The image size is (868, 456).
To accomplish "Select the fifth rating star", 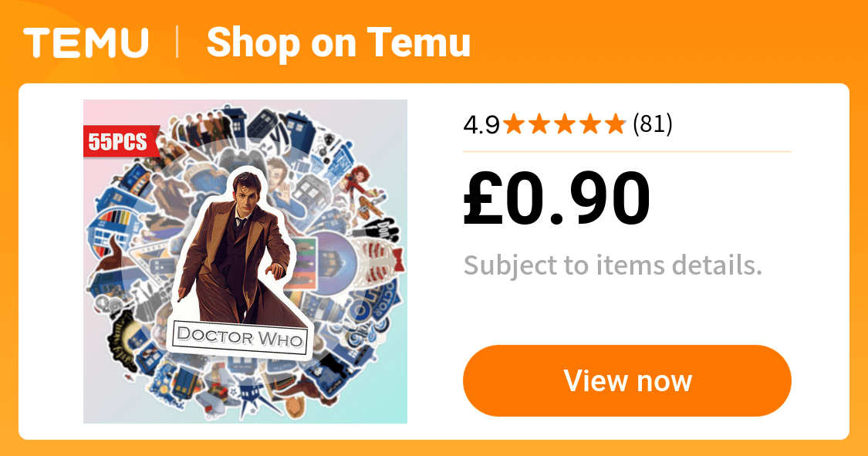I will [x=615, y=124].
